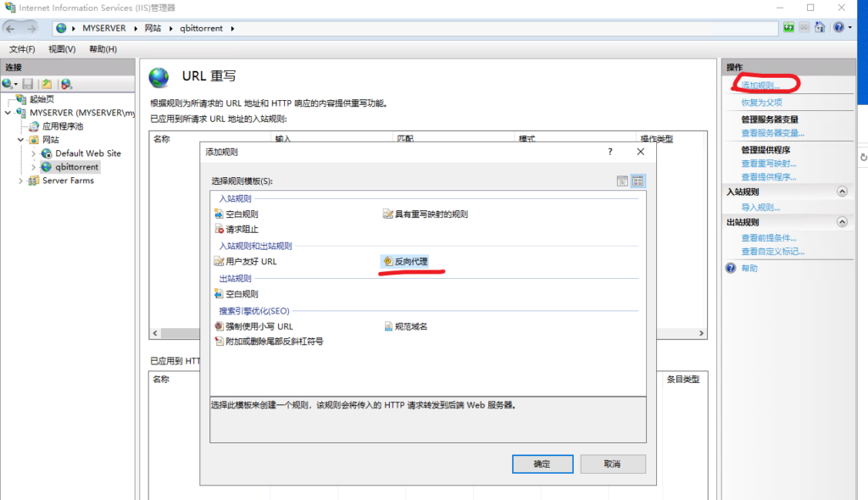868x500 pixels.
Task: Select the 反向代理 reverse proxy template
Action: pyautogui.click(x=410, y=262)
